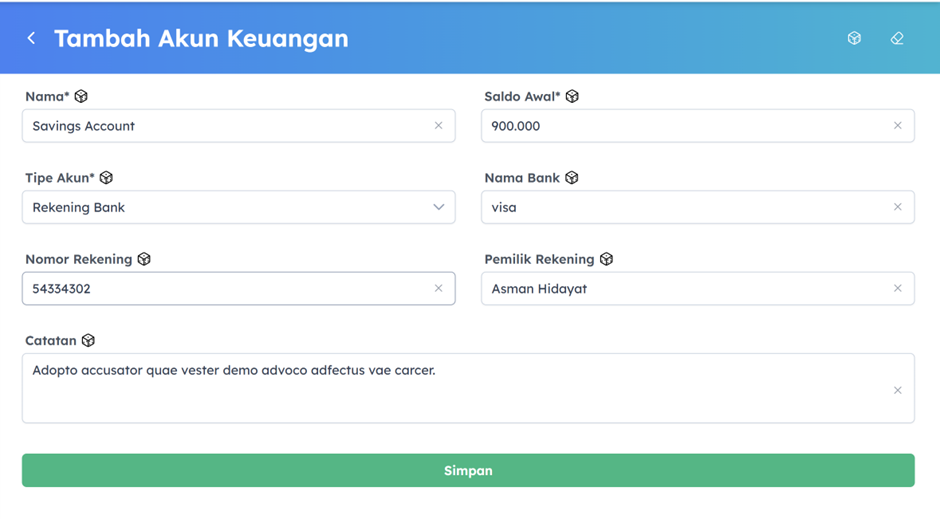Clear the Nama Bank field
940x519 pixels.
(897, 207)
